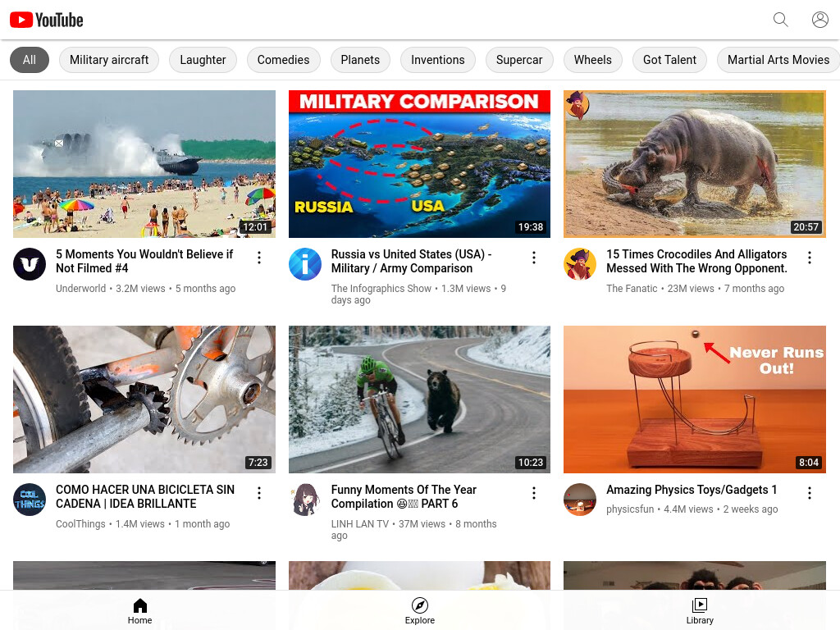
Task: Open LINH LAN TV channel avatar
Action: pos(305,500)
